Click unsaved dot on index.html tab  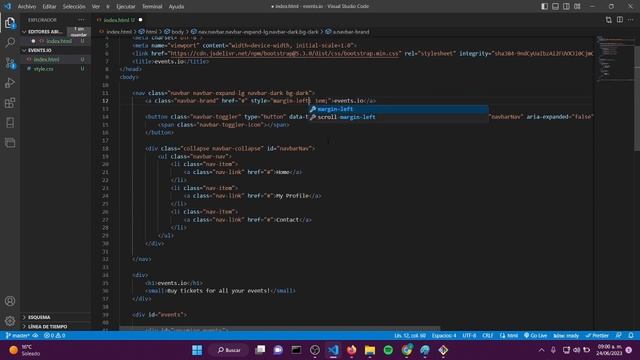(x=140, y=20)
